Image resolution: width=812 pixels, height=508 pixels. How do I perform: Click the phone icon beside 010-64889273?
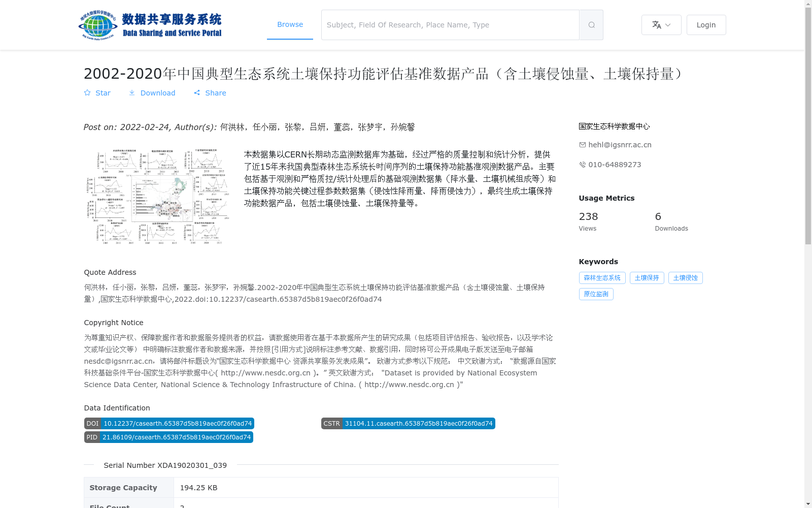coord(583,165)
